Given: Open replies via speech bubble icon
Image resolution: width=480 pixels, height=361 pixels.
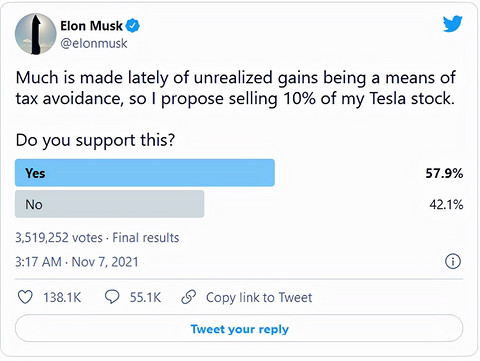Looking at the screenshot, I should click(112, 297).
